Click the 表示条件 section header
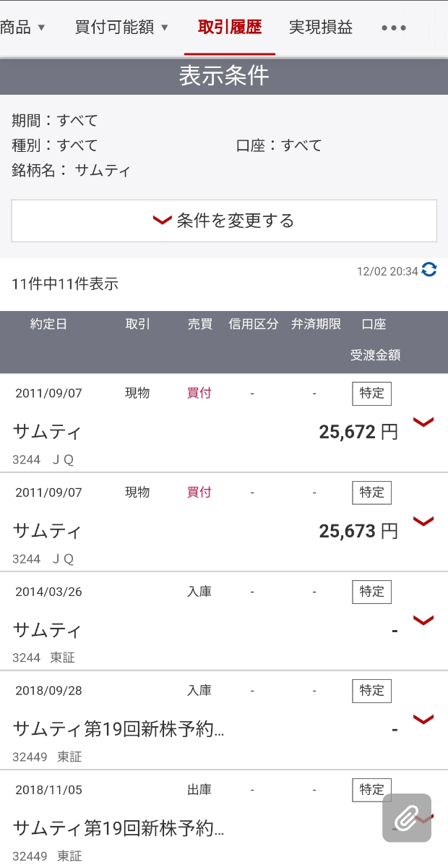The width and height of the screenshot is (448, 868). pos(224,76)
